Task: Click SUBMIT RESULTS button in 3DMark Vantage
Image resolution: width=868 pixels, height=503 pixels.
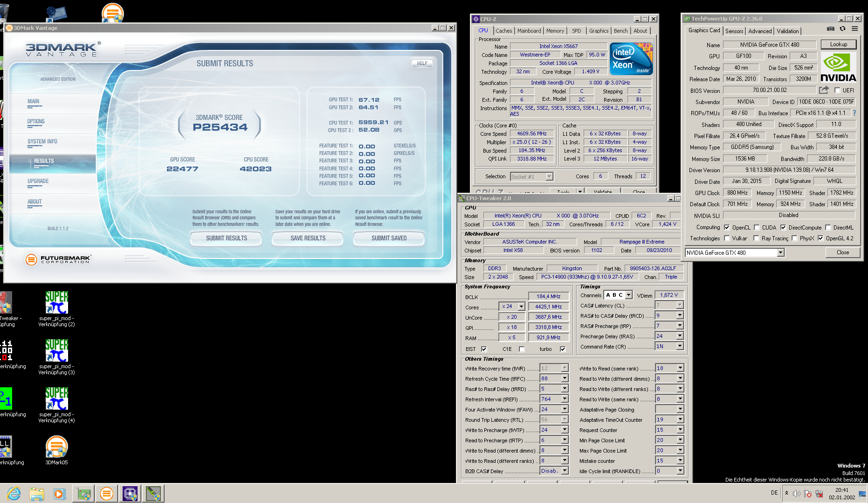Action: pos(227,238)
